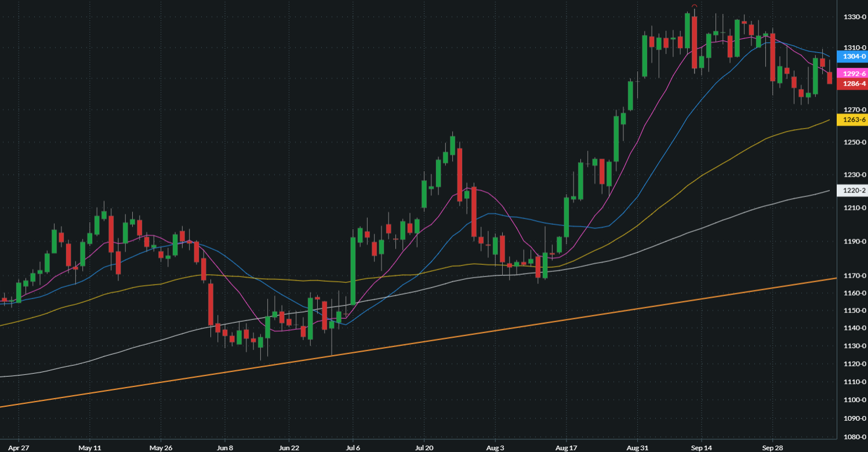Click the Aug 17 date label
868x452 pixels.
(565, 448)
